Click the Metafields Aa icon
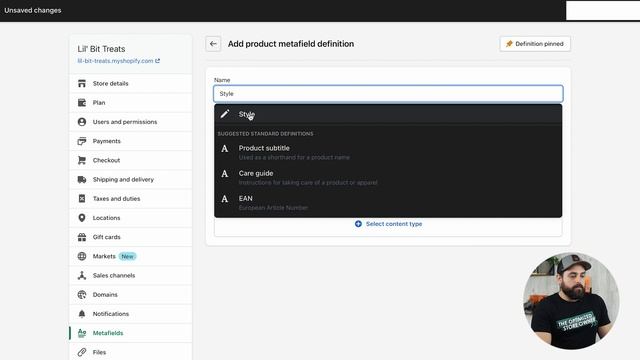 pos(82,333)
